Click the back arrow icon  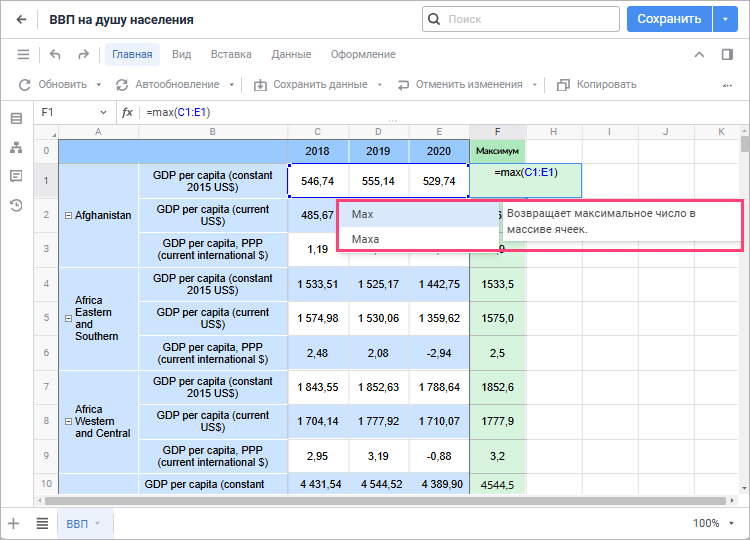tap(21, 19)
